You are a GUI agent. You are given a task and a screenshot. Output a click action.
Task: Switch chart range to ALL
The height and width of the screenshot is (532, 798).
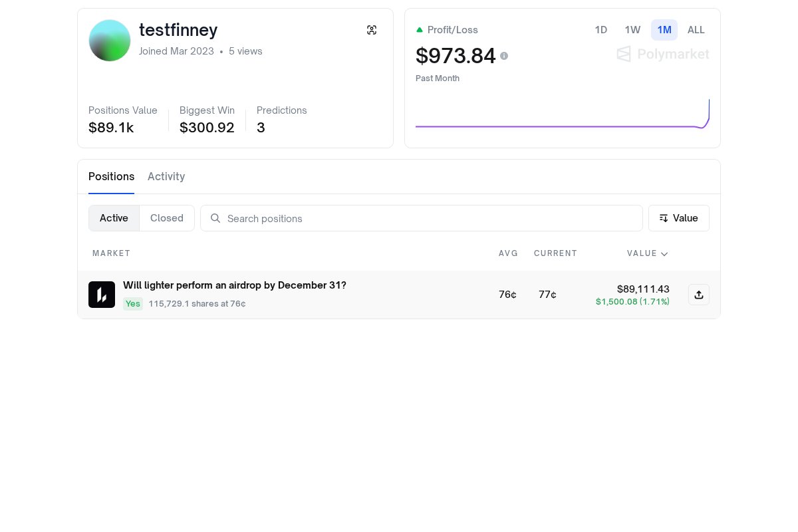[696, 30]
